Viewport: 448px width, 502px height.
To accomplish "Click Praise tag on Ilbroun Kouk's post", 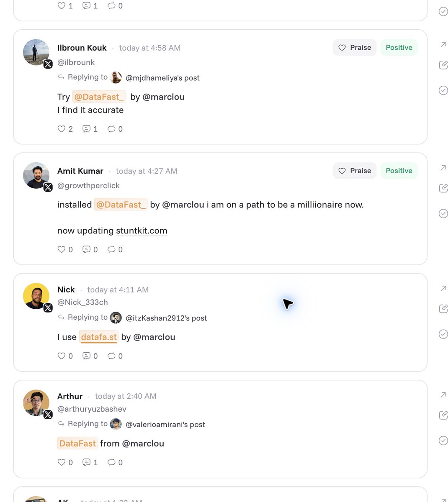I will point(355,48).
